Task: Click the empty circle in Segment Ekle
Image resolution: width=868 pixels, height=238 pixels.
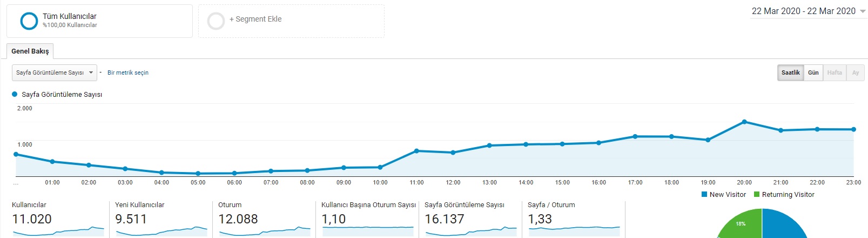Action: (x=216, y=21)
